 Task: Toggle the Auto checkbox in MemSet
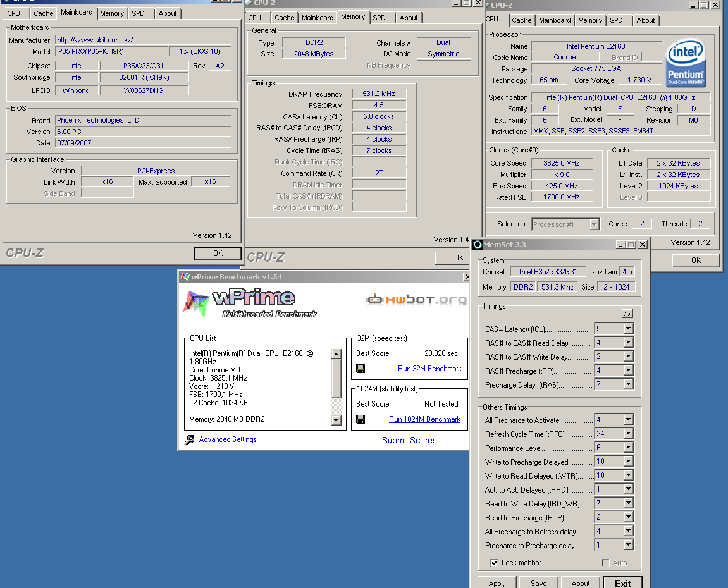[605, 563]
